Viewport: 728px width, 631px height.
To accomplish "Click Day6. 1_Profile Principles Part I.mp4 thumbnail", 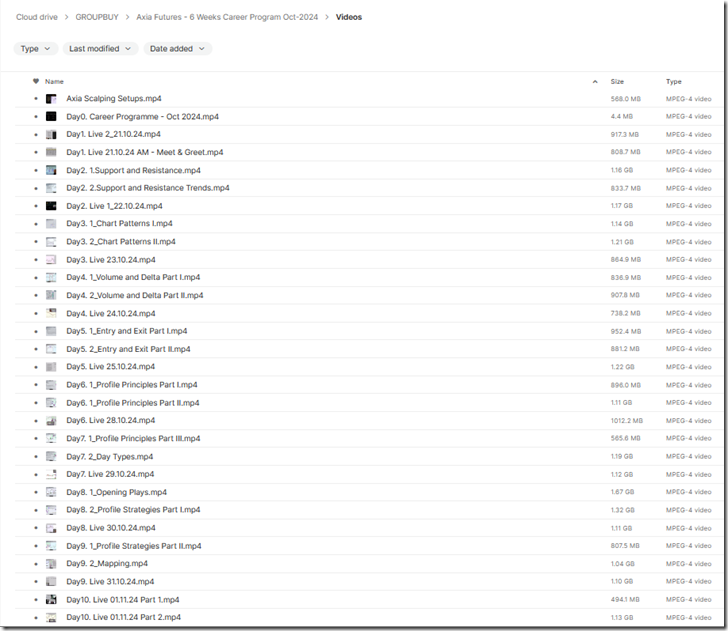I will click(x=51, y=385).
